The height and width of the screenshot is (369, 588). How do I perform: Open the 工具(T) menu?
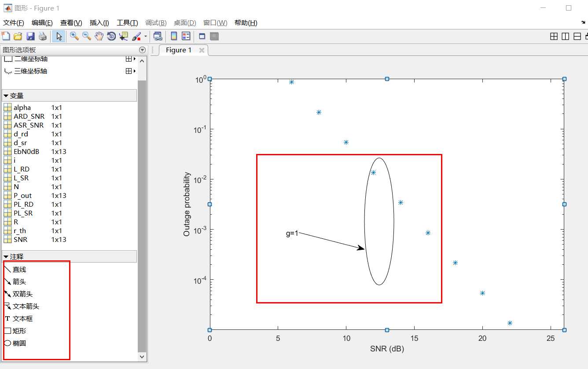pyautogui.click(x=127, y=23)
